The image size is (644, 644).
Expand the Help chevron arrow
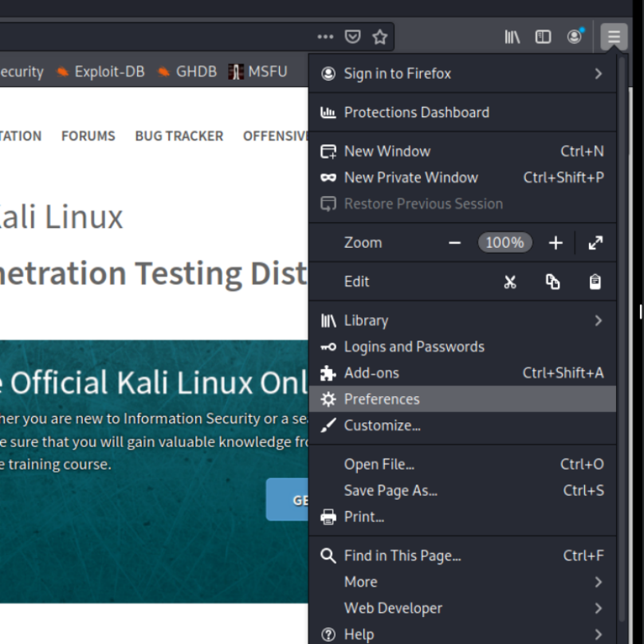[599, 634]
